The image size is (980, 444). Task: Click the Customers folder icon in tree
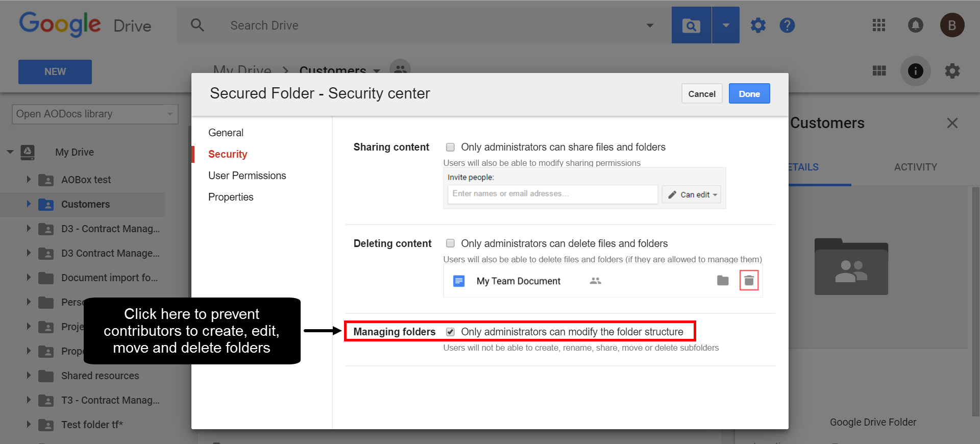[46, 204]
